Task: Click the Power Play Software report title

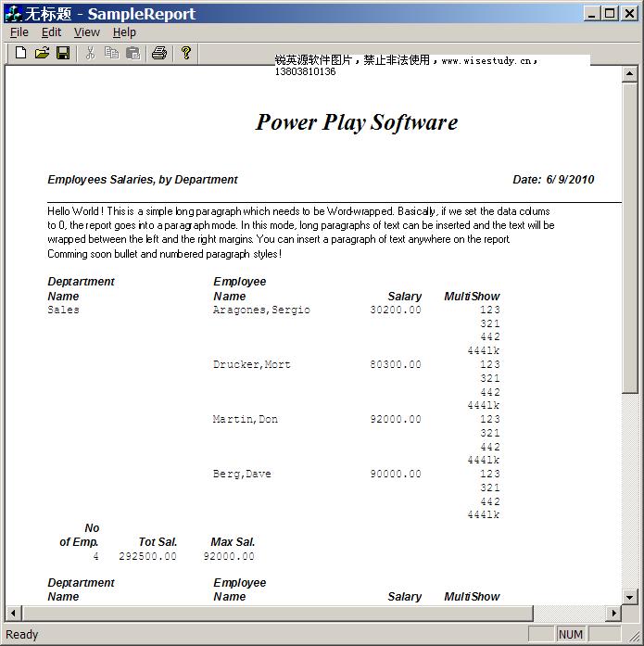Action: 357,122
